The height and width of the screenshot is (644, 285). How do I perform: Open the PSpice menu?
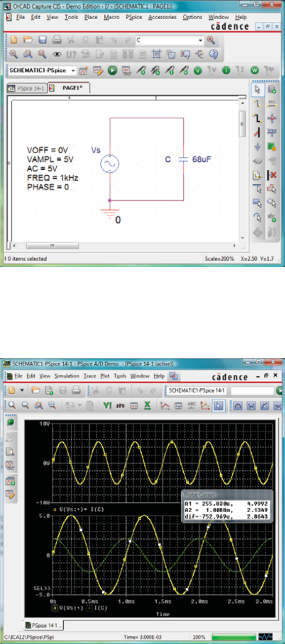tap(133, 17)
